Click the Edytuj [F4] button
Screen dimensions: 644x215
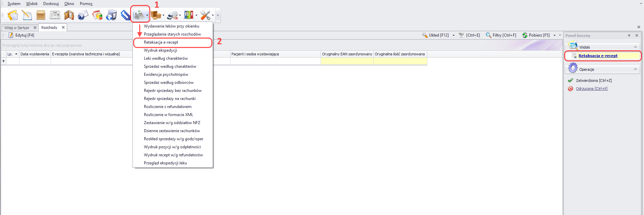[21, 35]
